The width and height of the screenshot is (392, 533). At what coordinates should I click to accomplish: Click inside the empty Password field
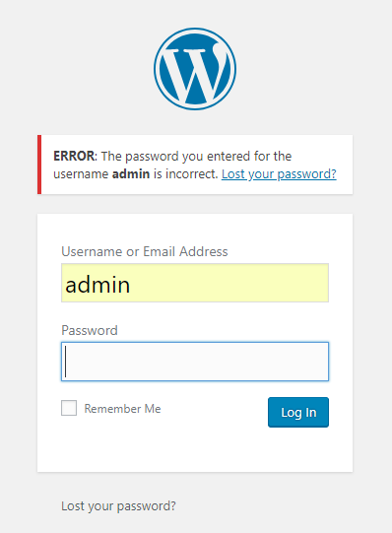coord(195,362)
